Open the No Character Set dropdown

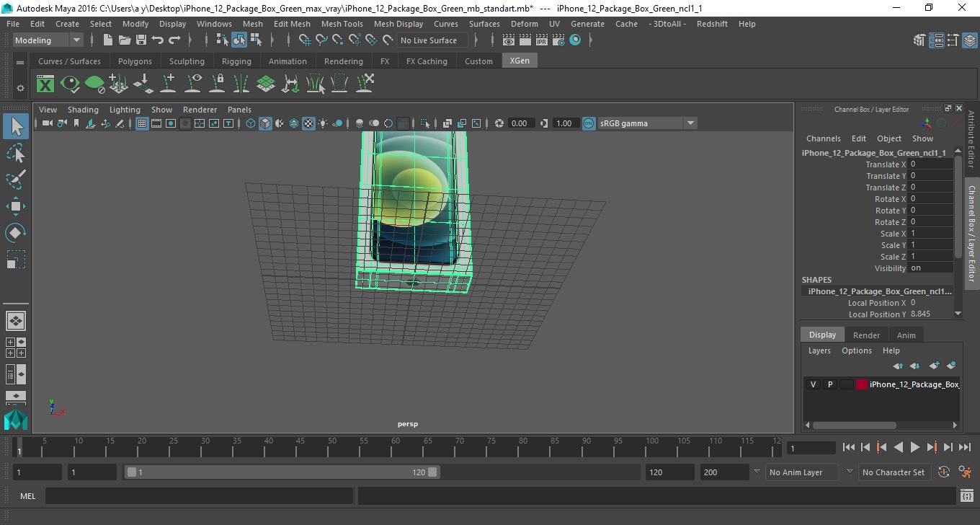tap(894, 472)
